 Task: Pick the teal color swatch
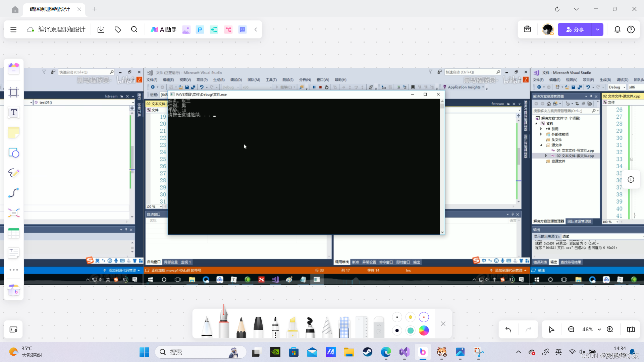[x=410, y=330]
